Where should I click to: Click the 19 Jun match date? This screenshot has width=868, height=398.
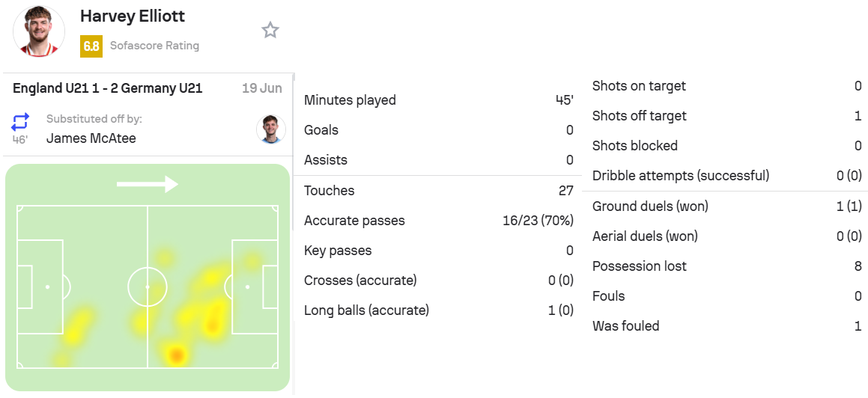(262, 88)
